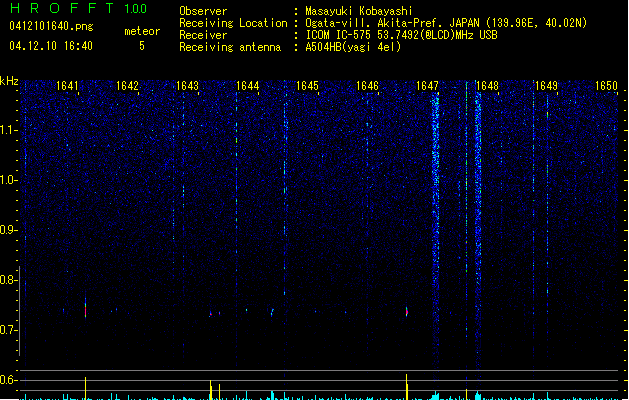This screenshot has width=629, height=400.
Task: Select the Ogata-vill. Akita-Pref. JAPAN location text
Action: click(446, 23)
